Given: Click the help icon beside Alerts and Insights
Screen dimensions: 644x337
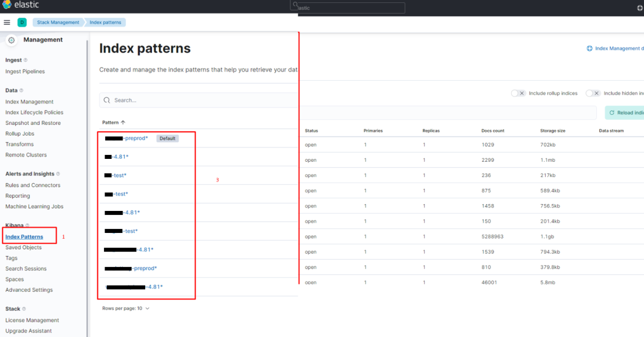Looking at the screenshot, I should 58,174.
